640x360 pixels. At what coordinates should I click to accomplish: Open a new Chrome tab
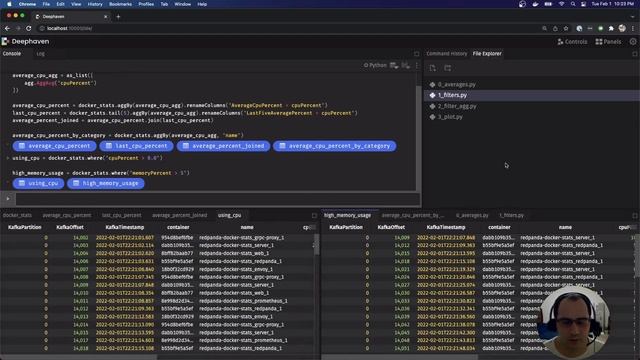(118, 17)
